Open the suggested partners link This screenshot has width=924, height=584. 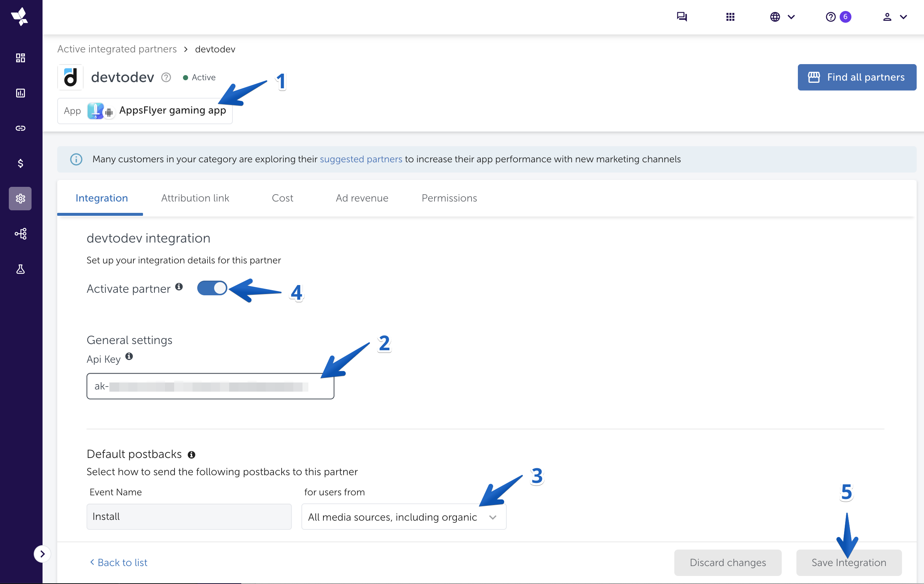(361, 159)
